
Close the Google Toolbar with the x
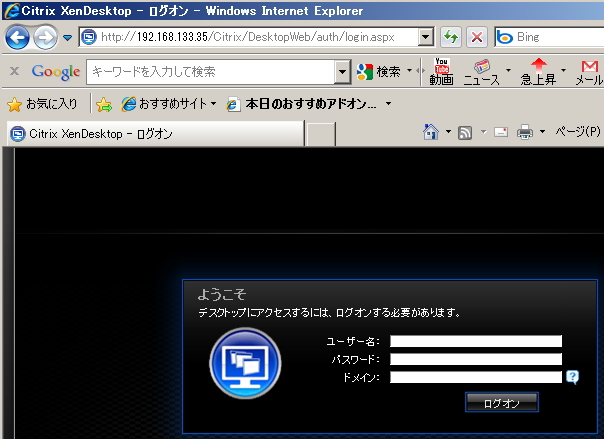point(14,71)
